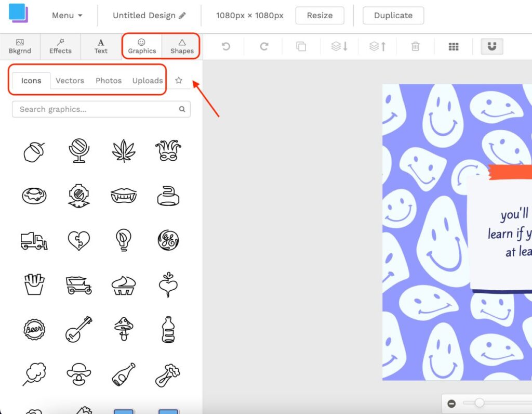The height and width of the screenshot is (414, 532).
Task: Click the star favorites toggle
Action: (x=179, y=81)
